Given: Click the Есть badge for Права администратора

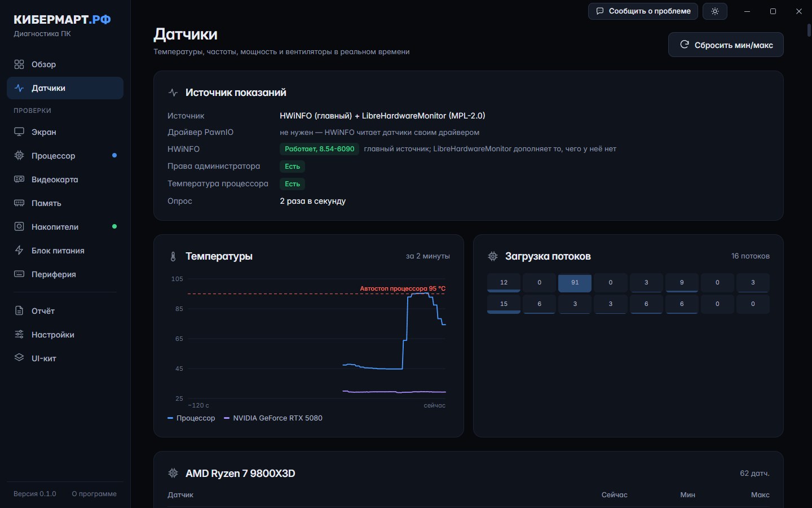Looking at the screenshot, I should pos(292,167).
